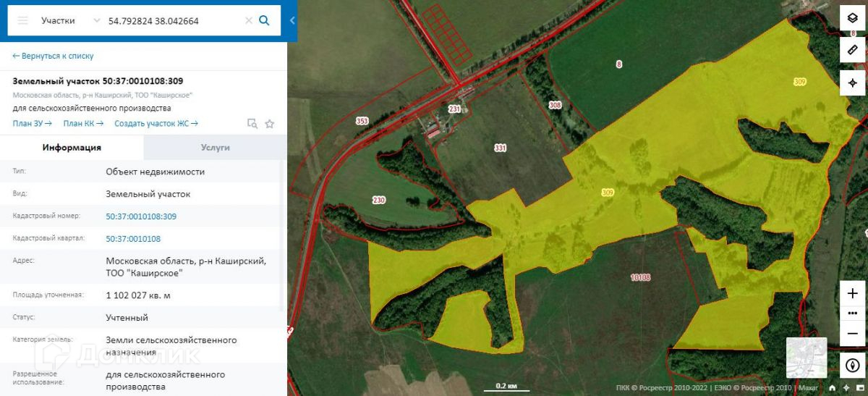Screen dimensions: 868x396
Task: Click the overview minimap thumbnail
Action: pos(807,358)
